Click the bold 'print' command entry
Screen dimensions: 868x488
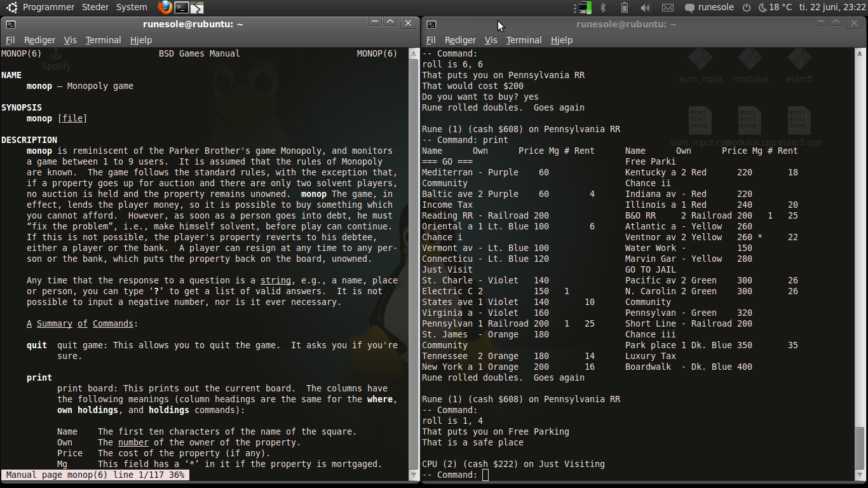pyautogui.click(x=39, y=377)
